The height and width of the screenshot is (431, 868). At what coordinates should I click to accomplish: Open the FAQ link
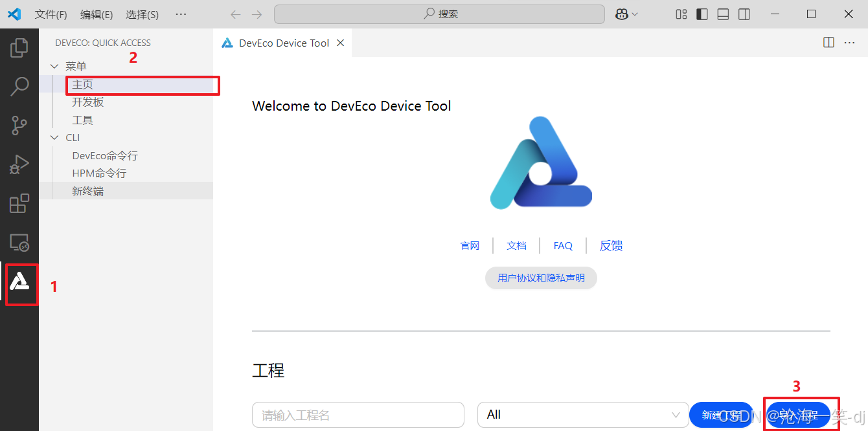563,246
